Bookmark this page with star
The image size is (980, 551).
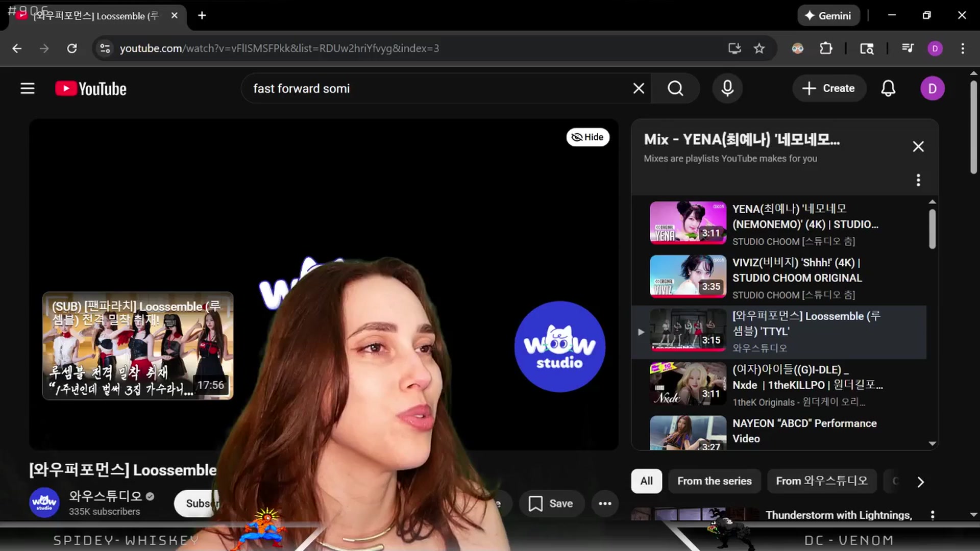click(x=759, y=48)
